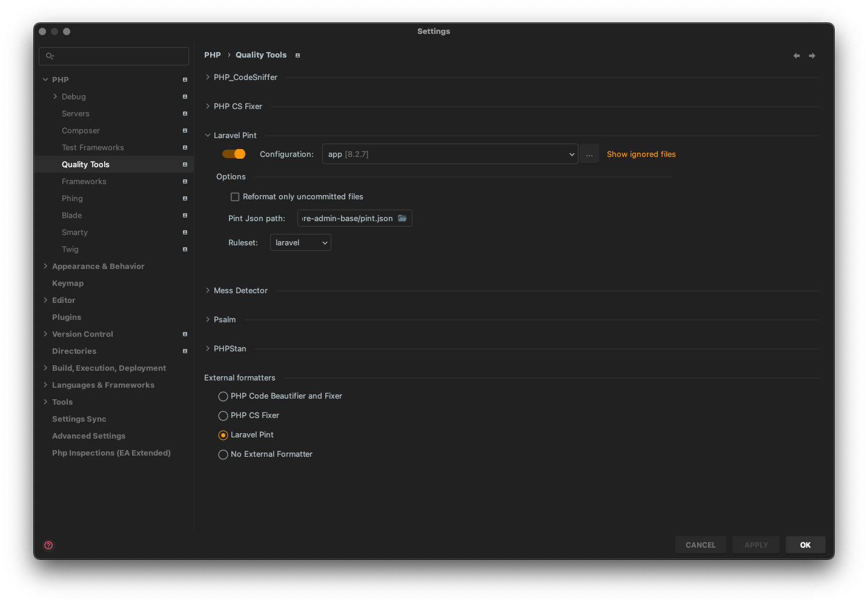868x604 pixels.
Task: Choose PHP Code Beautifier and Fixer formatter
Action: (x=223, y=396)
